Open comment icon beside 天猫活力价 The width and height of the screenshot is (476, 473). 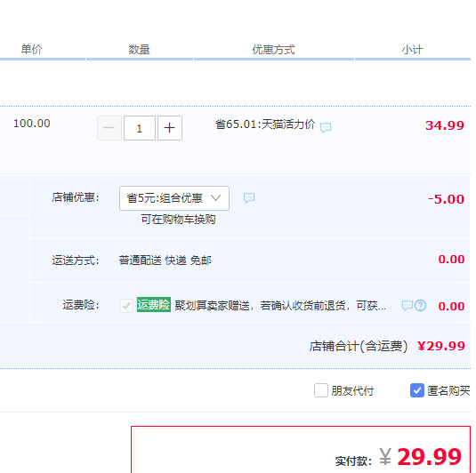point(326,127)
